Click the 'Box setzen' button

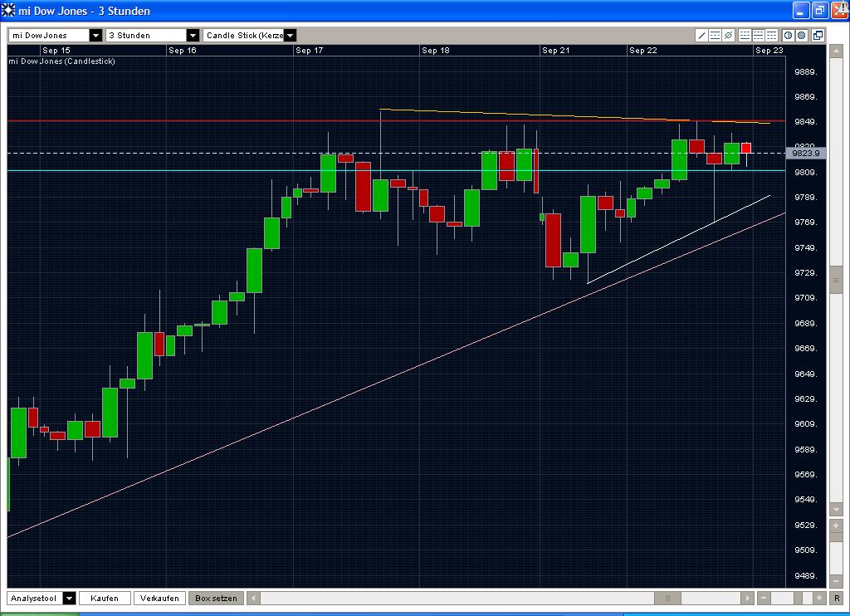click(x=216, y=598)
